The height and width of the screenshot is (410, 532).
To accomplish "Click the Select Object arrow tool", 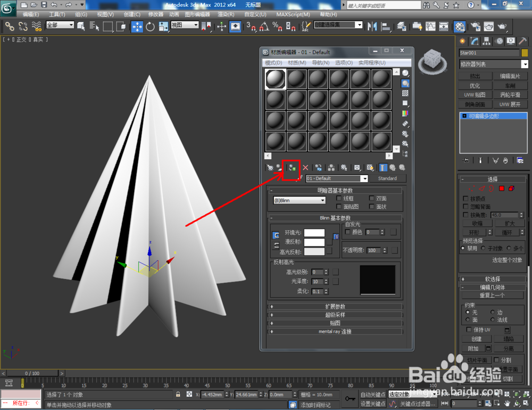I will (x=81, y=27).
